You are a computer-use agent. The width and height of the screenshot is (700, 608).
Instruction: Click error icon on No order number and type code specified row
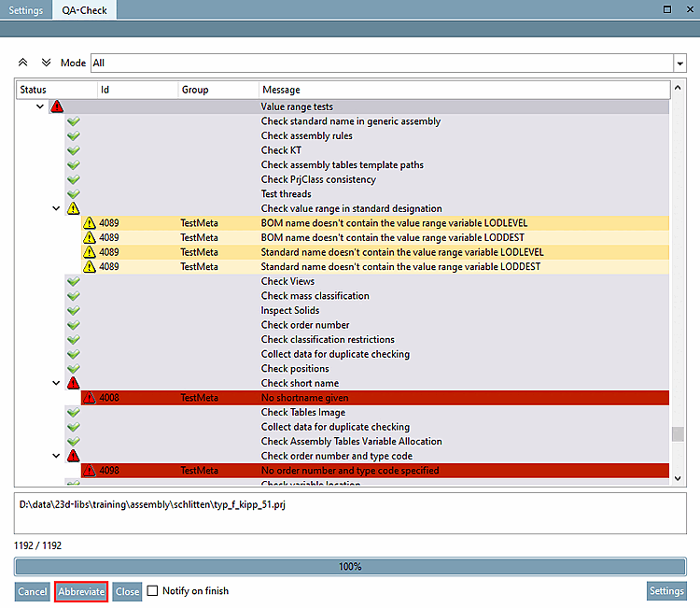coord(90,471)
